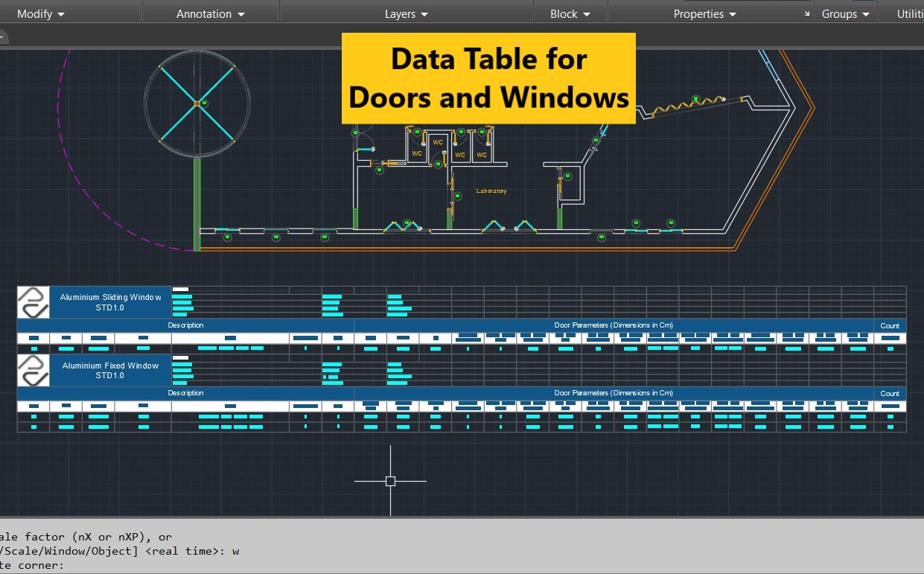Viewport: 924px width, 574px height.
Task: Click the 'Aluminium Sliding Window STD1.0' title cell
Action: (110, 302)
